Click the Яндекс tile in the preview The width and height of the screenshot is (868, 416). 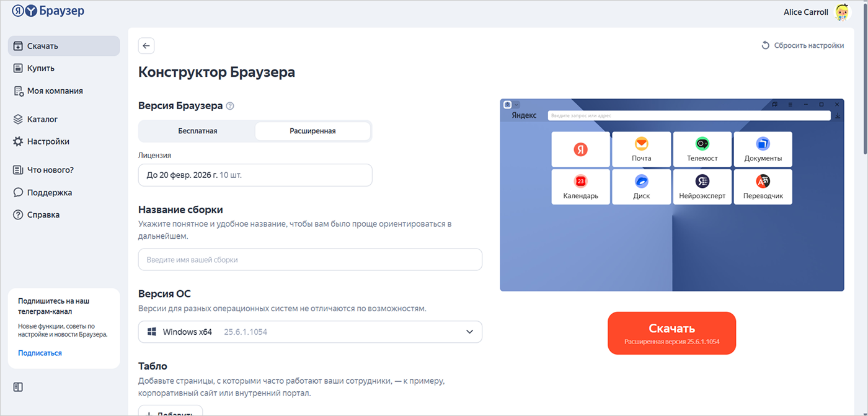click(x=581, y=149)
